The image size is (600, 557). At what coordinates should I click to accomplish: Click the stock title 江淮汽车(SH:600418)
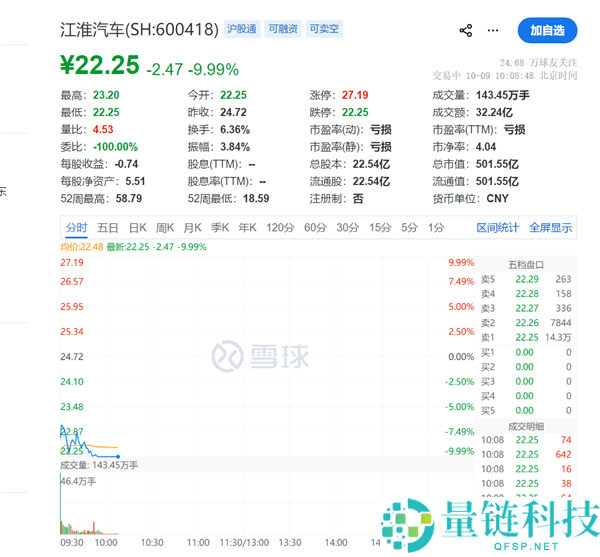pos(139,29)
